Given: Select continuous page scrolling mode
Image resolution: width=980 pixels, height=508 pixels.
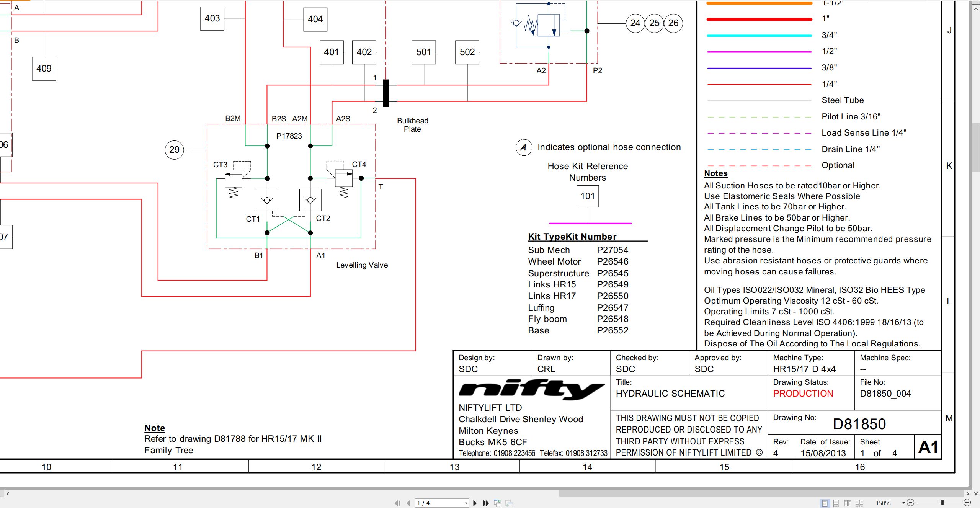Looking at the screenshot, I should [836, 503].
